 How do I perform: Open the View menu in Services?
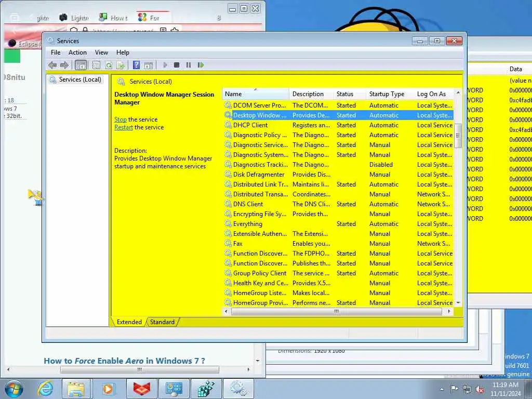tap(101, 52)
